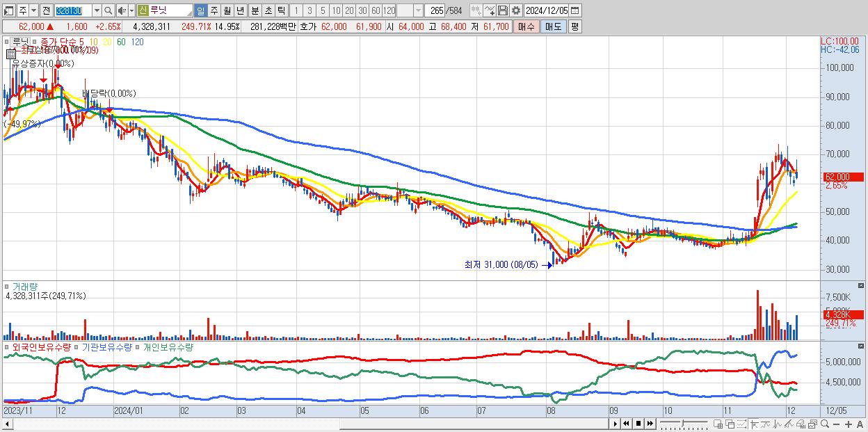The image size is (868, 432).
Task: Click the dotted-line chart icon in bottom toolbar
Action: pos(742,424)
